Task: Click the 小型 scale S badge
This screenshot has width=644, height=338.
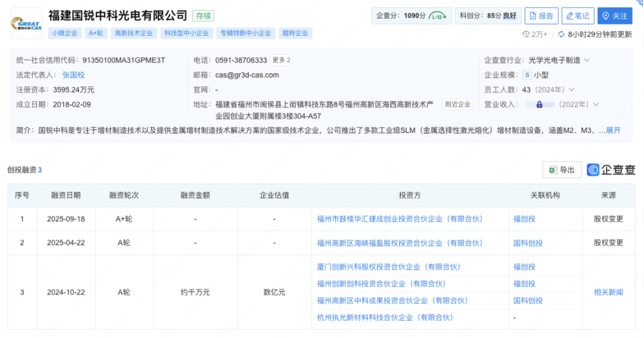Action: 527,75
